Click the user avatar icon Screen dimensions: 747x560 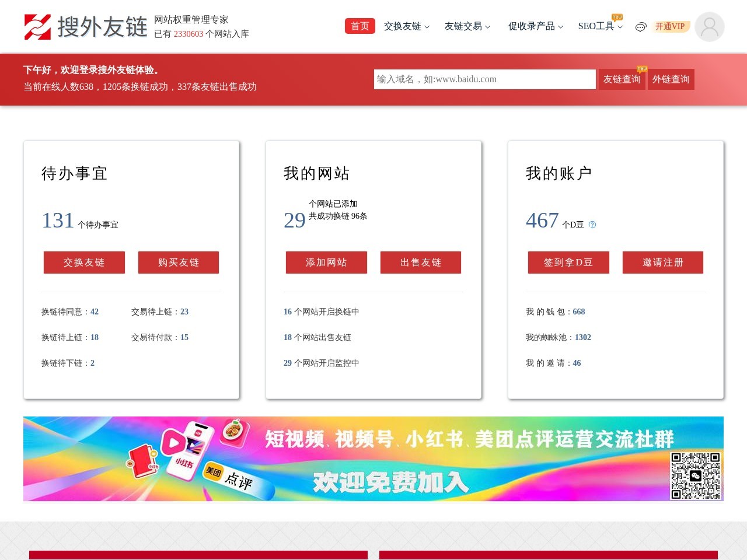click(709, 26)
